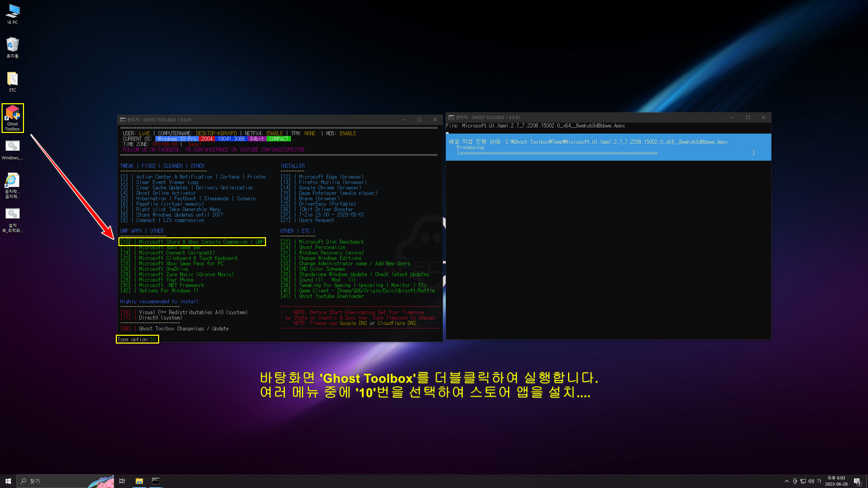This screenshot has height=488, width=868.
Task: Toggle the Korean IME 가 indicator
Action: pyautogui.click(x=819, y=481)
